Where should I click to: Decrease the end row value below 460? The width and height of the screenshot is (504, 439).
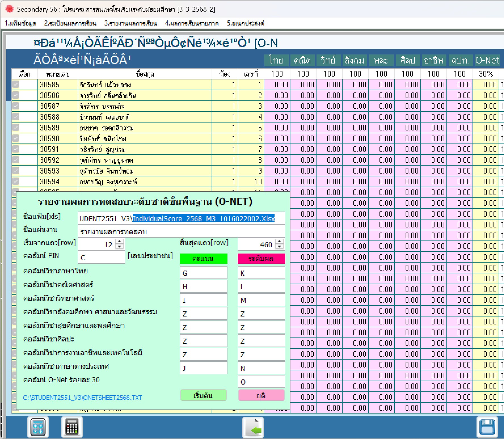[279, 247]
